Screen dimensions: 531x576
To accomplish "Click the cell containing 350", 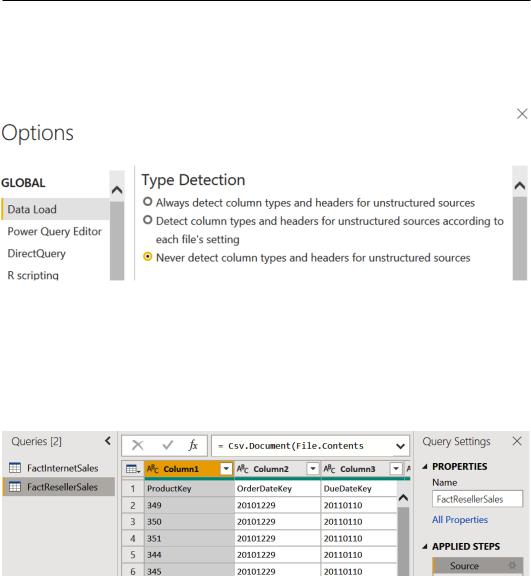I will click(x=189, y=522).
